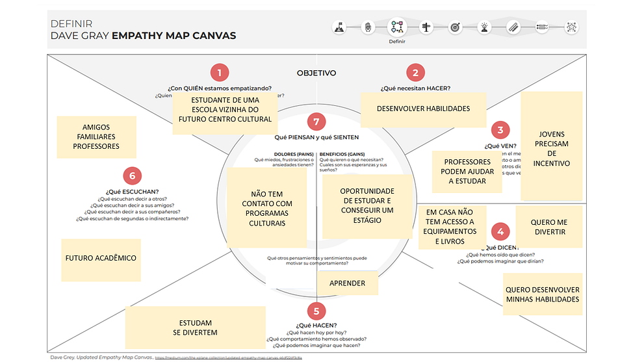Open the Definir flowchart shapes stage icon
The image size is (644, 362).
(x=397, y=27)
